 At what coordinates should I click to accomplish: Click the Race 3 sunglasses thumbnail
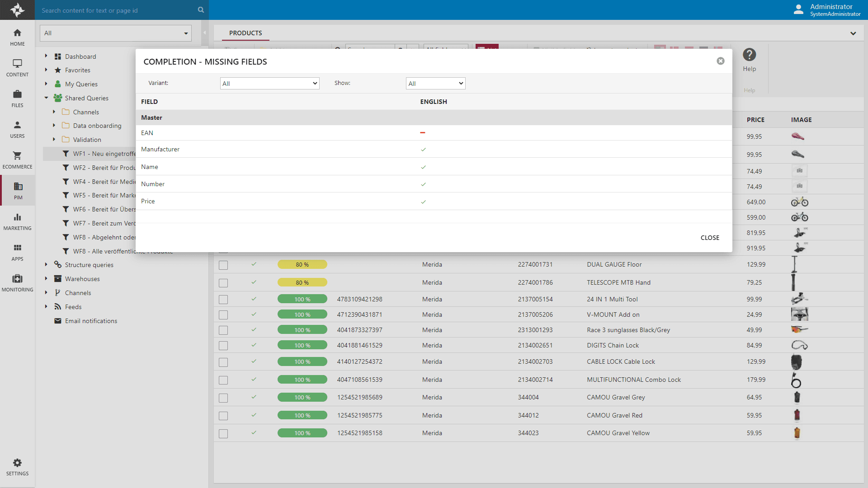799,329
